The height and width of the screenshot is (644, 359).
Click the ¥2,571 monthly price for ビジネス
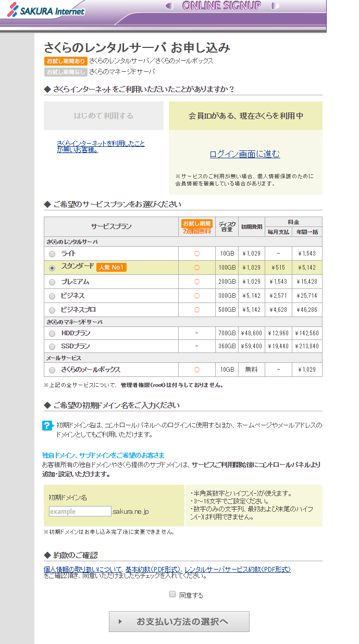pyautogui.click(x=278, y=296)
